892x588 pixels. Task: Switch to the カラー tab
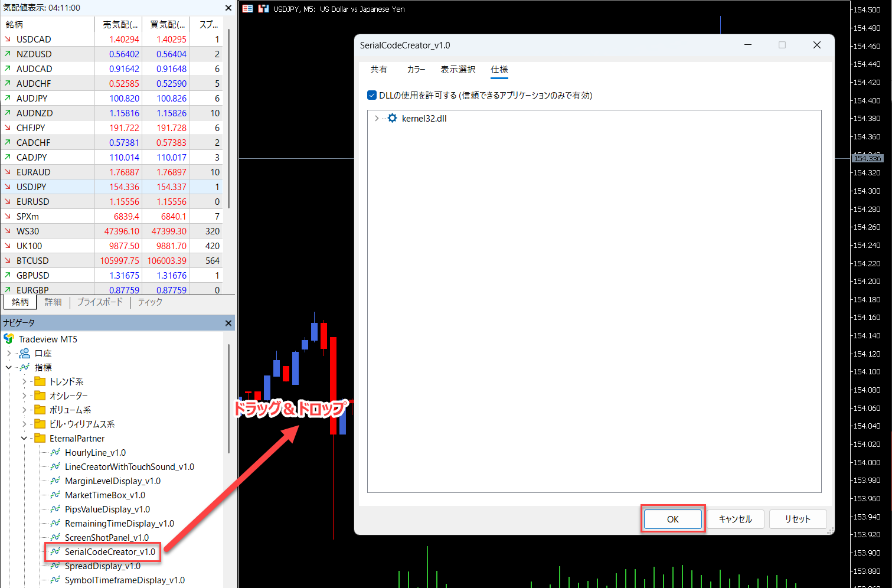[x=416, y=70]
